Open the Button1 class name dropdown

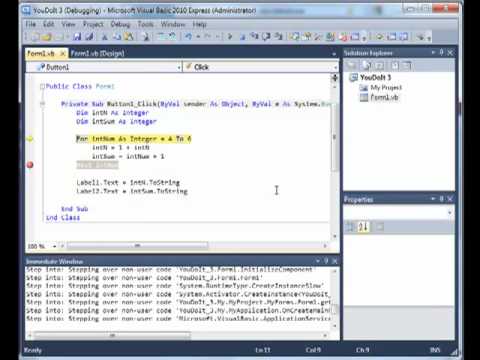tap(179, 68)
